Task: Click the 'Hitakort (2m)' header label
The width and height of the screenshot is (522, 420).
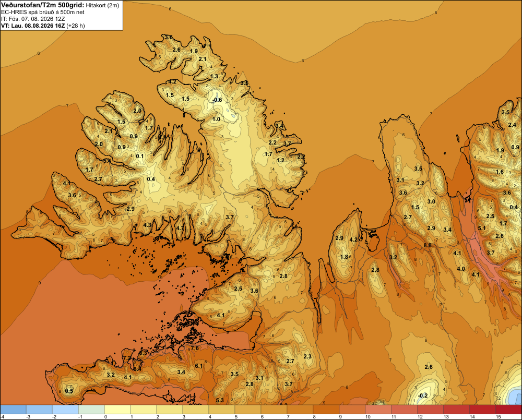Action: [x=102, y=5]
